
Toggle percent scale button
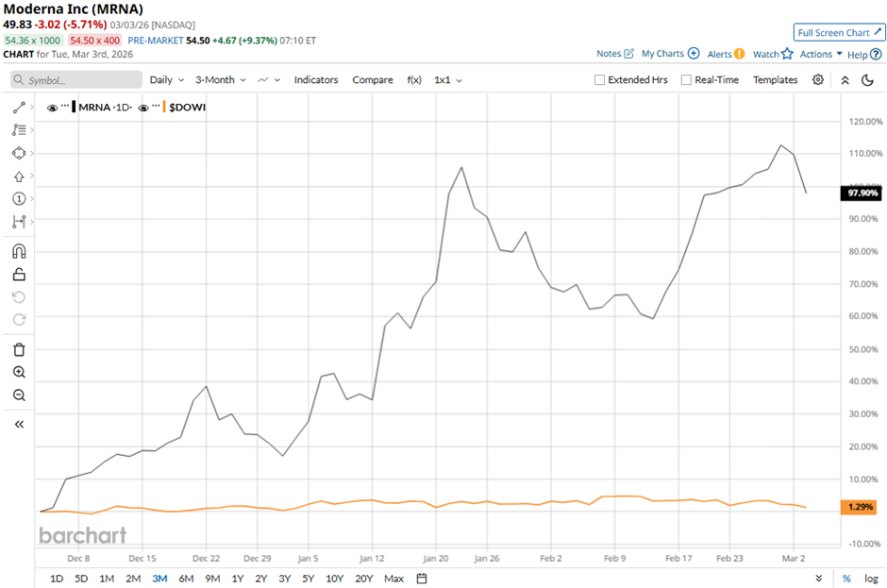point(846,579)
